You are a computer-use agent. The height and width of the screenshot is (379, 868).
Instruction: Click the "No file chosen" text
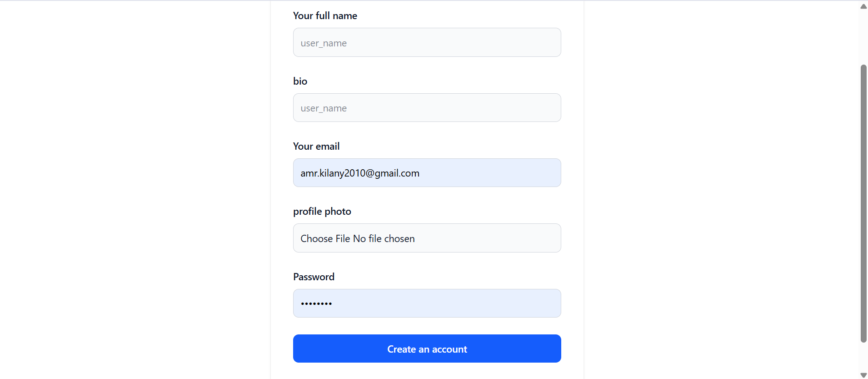(x=384, y=238)
